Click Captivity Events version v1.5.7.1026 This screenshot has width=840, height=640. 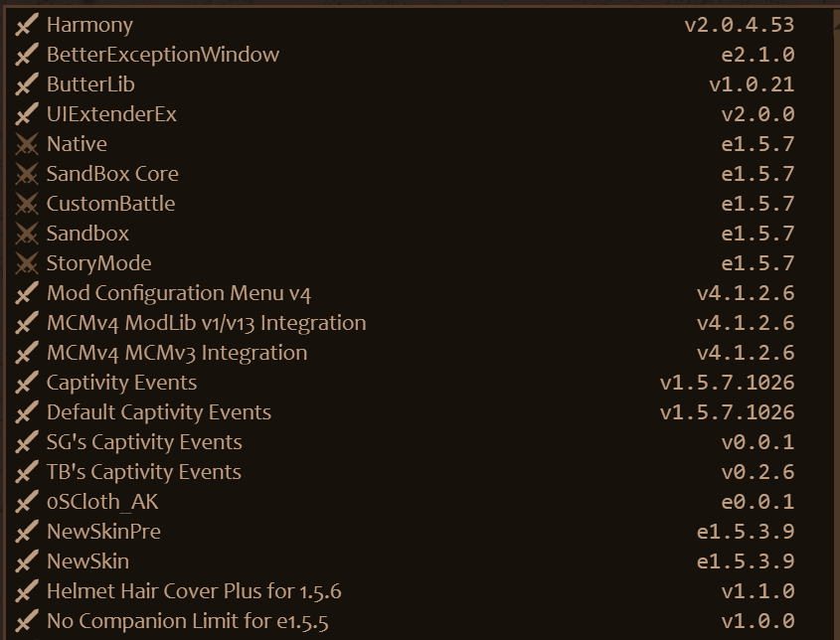(x=727, y=383)
